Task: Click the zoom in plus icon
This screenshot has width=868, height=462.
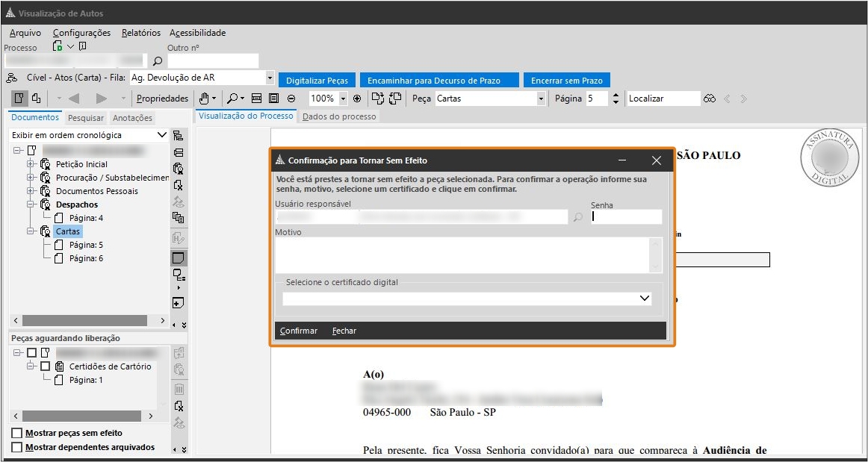Action: tap(356, 99)
